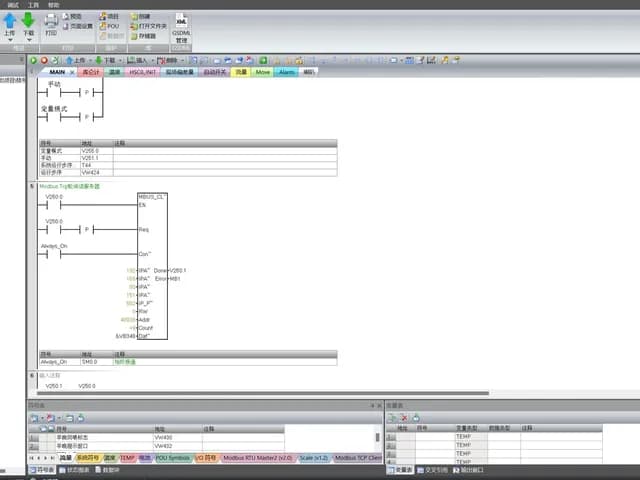The image size is (640, 480).
Task: Switch to the HSC0_INIT tab
Action: click(142, 72)
